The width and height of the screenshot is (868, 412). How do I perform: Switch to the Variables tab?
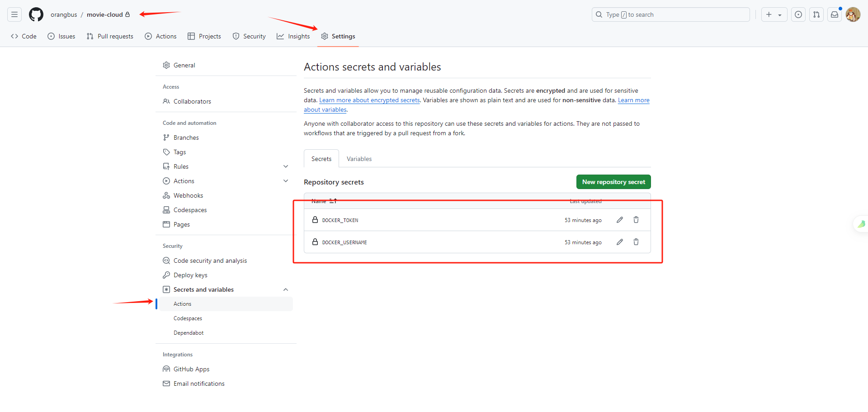tap(359, 159)
